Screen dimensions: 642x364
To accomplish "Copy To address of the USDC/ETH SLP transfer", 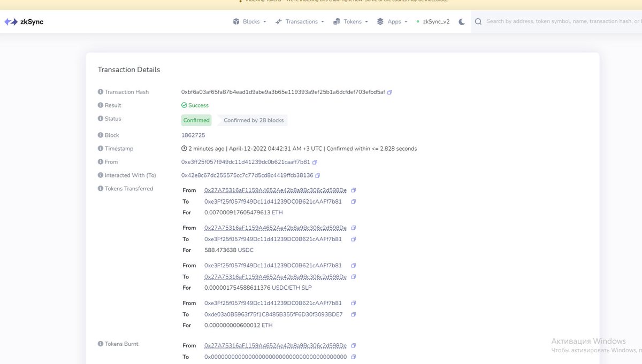I will tap(353, 277).
